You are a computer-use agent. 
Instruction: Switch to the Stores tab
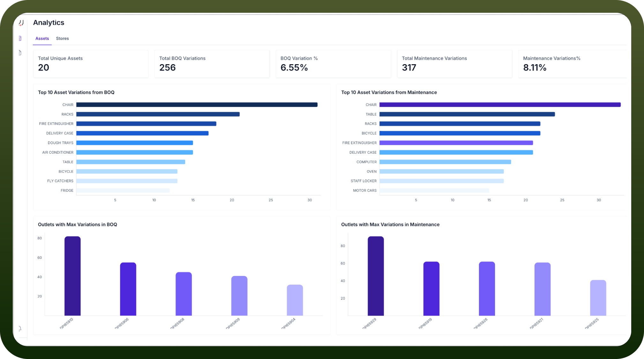tap(62, 38)
